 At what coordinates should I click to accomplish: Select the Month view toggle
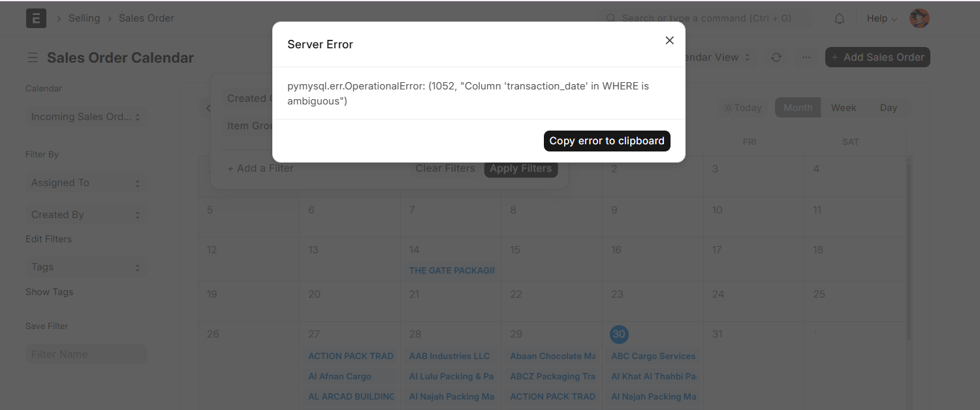(798, 108)
